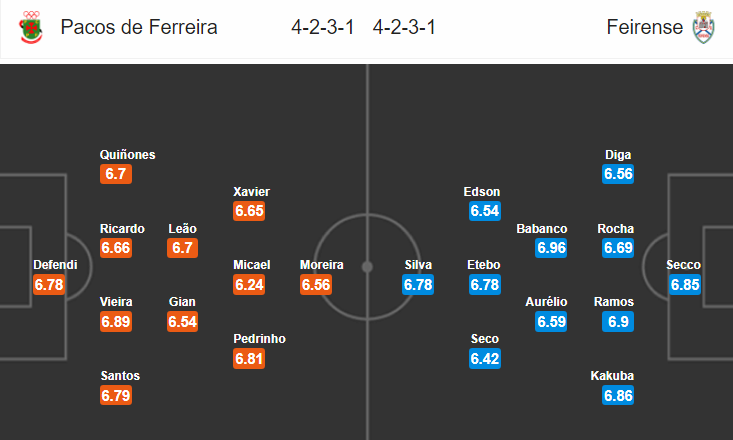733x440 pixels.
Task: Click Vieira's 6.89 rating badge
Action: 116,322
